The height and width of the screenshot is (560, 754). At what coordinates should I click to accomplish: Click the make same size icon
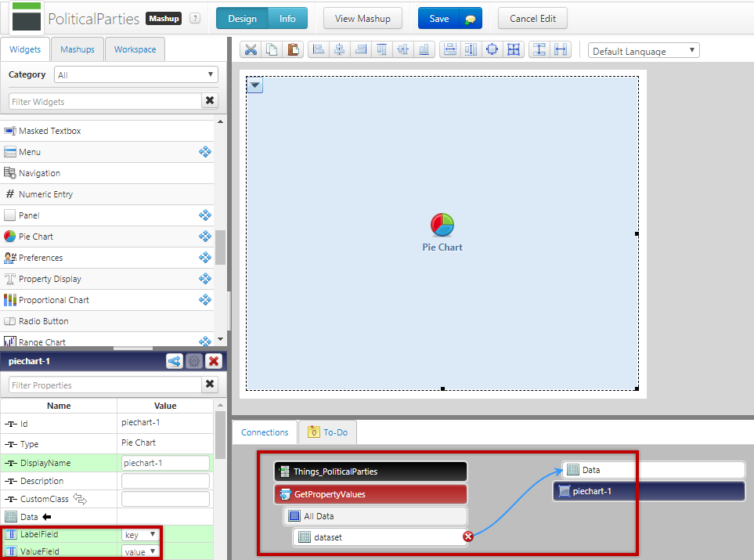[514, 49]
